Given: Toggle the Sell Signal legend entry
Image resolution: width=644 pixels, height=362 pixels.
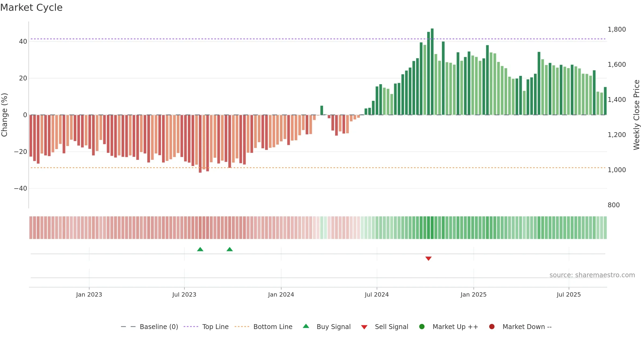Looking at the screenshot, I should click(x=385, y=327).
